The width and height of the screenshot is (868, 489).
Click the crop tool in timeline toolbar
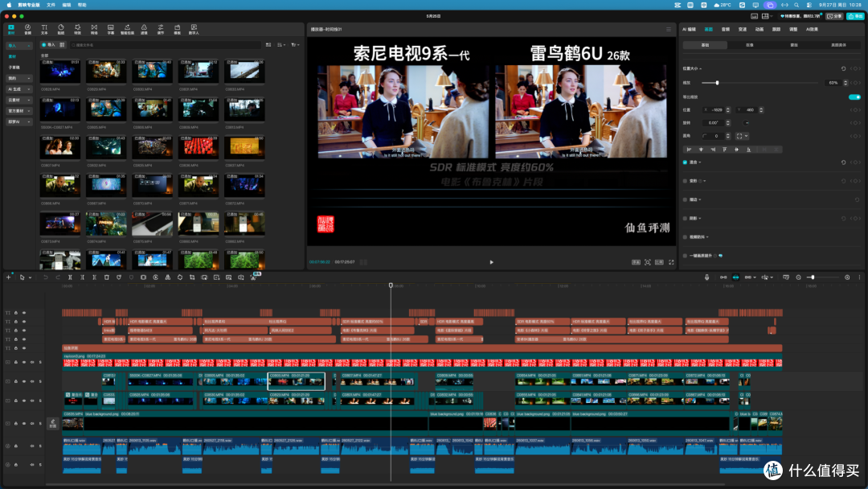pyautogui.click(x=192, y=277)
